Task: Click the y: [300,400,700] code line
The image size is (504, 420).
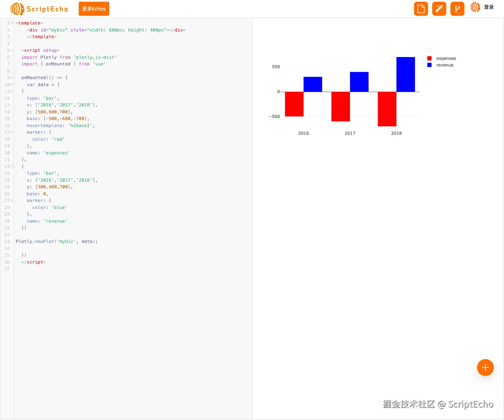Action: point(50,187)
